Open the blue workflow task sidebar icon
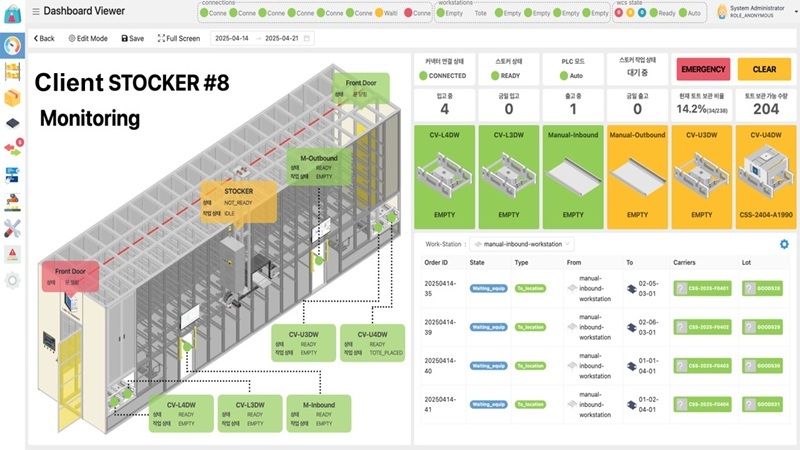 (12, 175)
